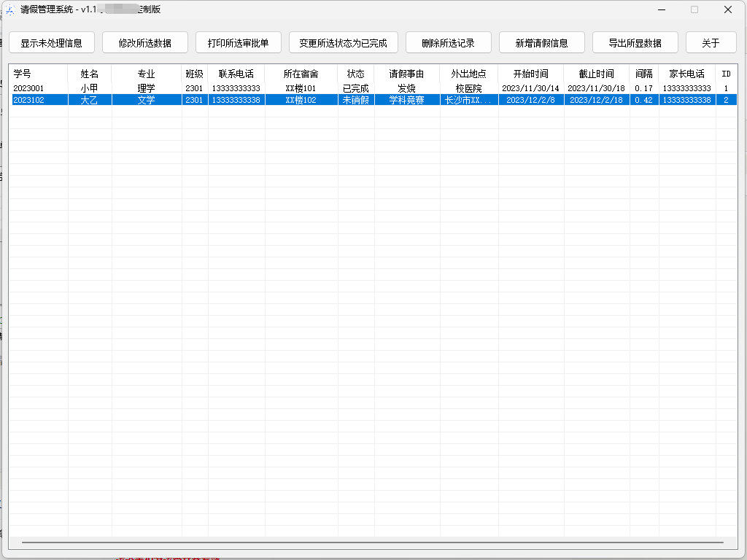Viewport: 747px width, 560px height.
Task: Sort by the 学号 column header
Action: click(38, 74)
